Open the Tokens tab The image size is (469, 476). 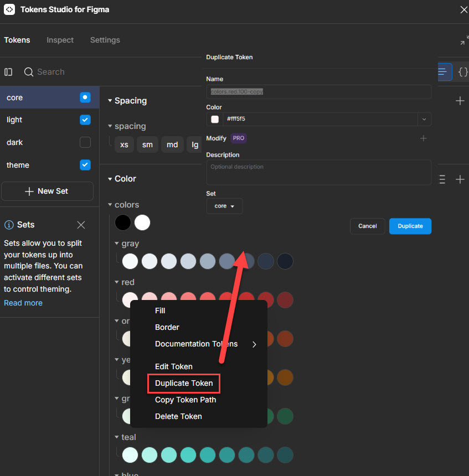tap(17, 40)
